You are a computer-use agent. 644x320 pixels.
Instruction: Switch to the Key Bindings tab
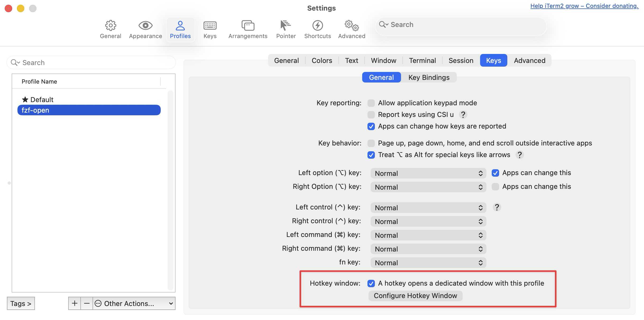[429, 77]
